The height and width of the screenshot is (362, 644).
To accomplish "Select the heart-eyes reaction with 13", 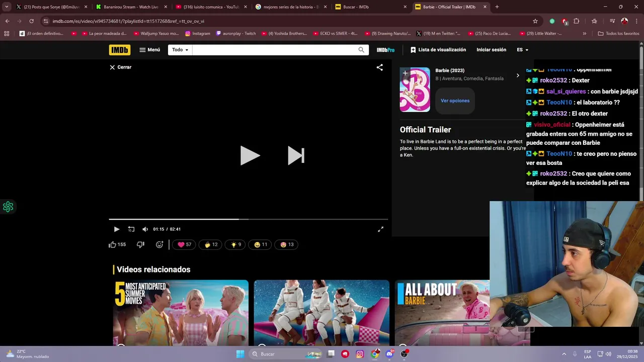I will tap(287, 245).
